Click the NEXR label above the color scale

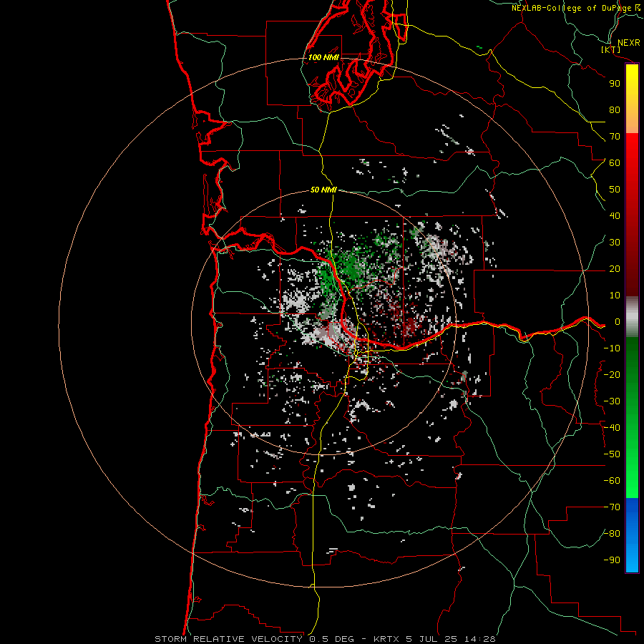tap(628, 43)
